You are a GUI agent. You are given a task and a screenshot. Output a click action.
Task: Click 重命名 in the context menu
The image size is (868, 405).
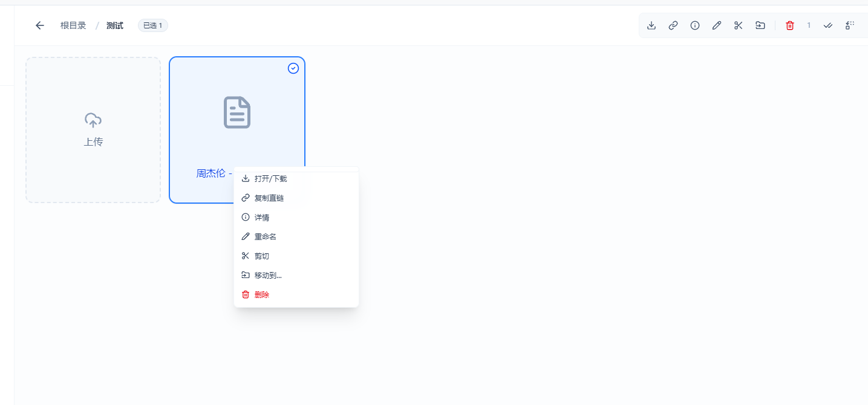tap(265, 236)
